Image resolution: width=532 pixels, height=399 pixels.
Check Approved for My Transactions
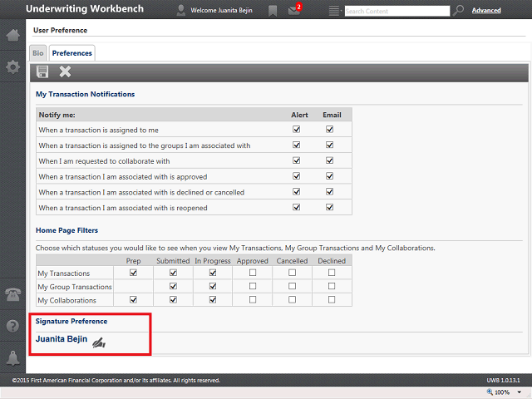coord(253,273)
